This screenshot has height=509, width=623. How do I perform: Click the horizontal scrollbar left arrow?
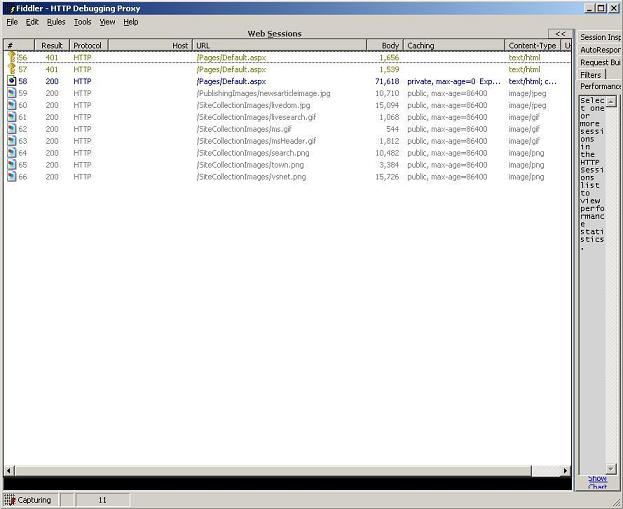pos(9,471)
